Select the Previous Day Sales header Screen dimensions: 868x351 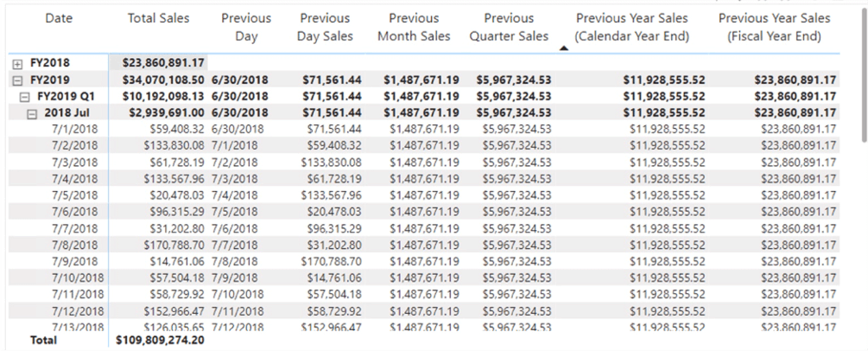coord(324,27)
